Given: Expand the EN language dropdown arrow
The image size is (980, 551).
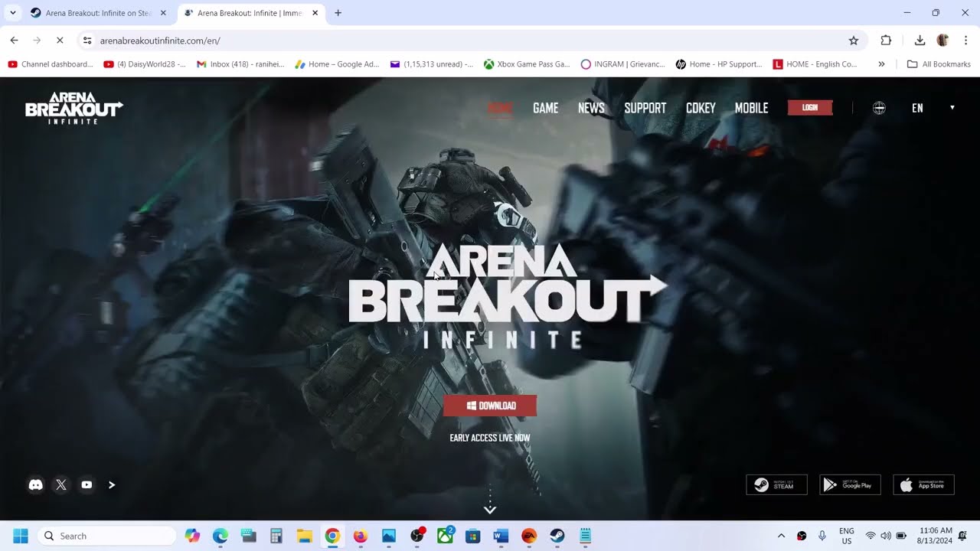Looking at the screenshot, I should 952,108.
